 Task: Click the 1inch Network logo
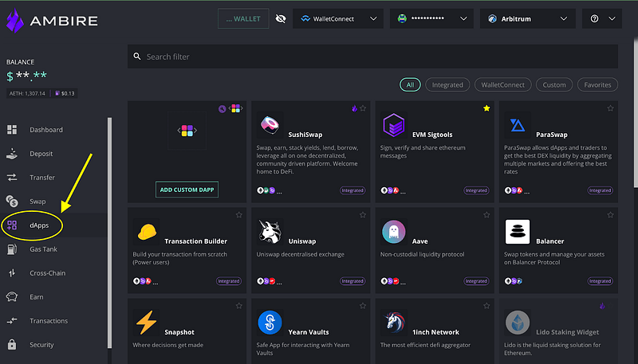tap(393, 323)
